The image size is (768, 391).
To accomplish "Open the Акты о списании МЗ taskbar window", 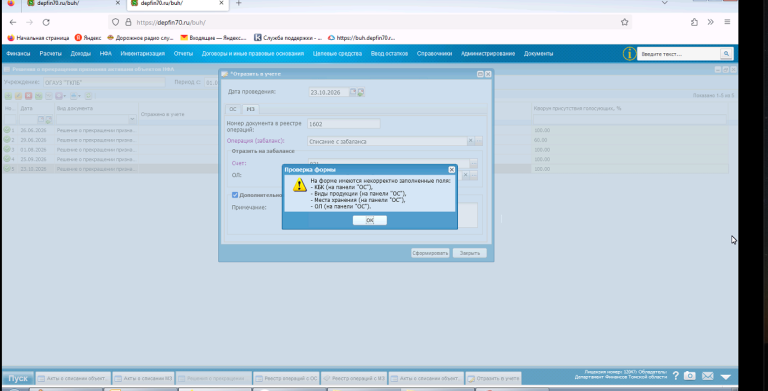I will pos(144,378).
